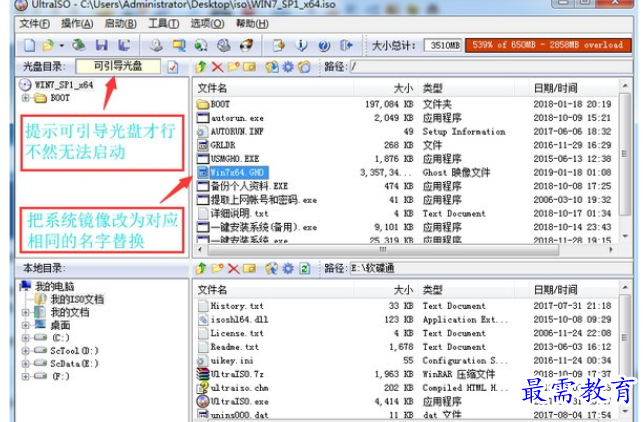Click red X delete in local directory toolbar

233,269
